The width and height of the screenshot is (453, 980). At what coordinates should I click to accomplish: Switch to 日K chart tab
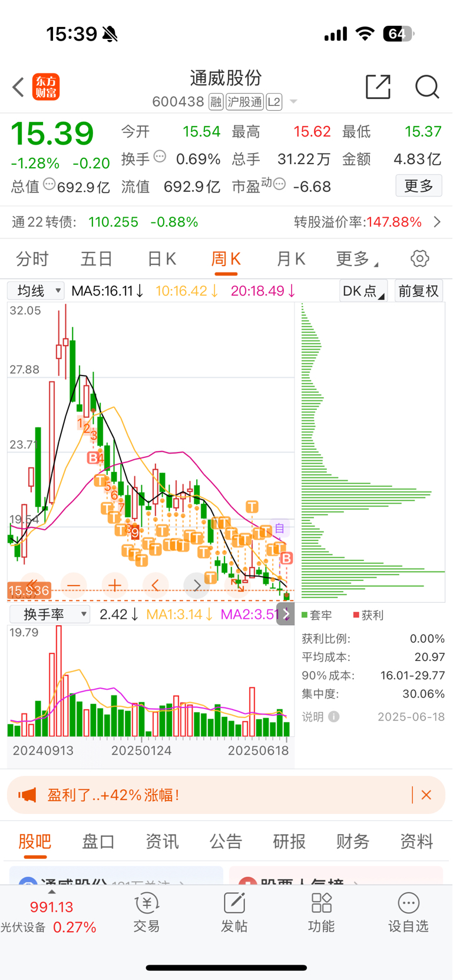[x=161, y=259]
